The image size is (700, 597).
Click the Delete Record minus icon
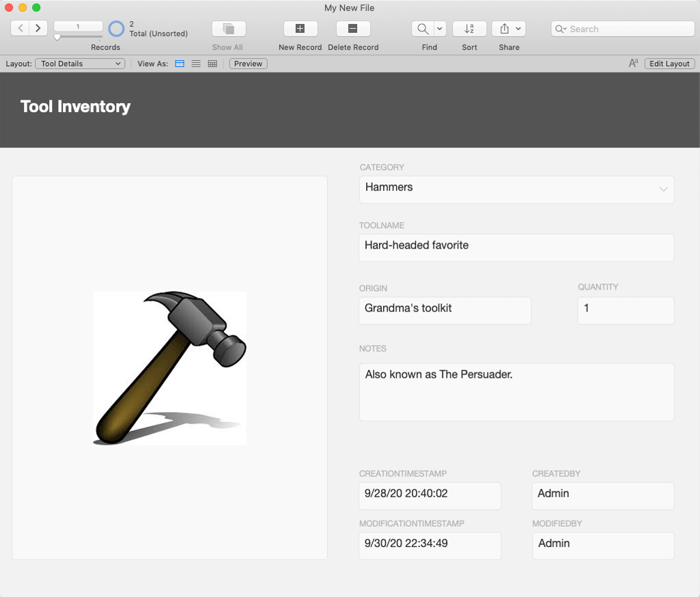pos(352,29)
